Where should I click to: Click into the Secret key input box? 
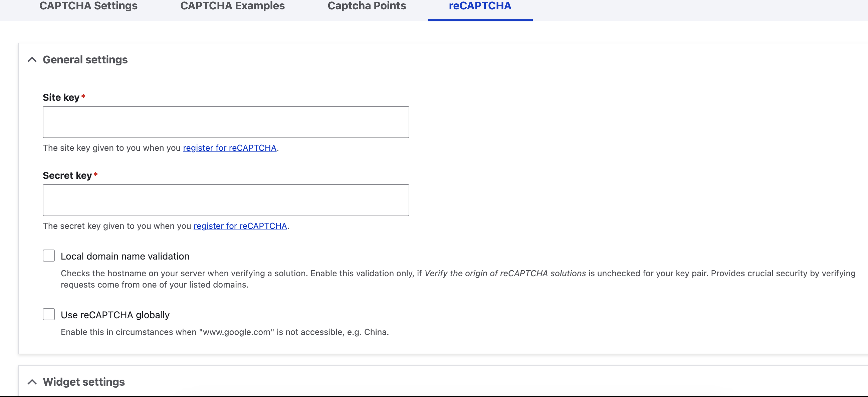coord(226,200)
